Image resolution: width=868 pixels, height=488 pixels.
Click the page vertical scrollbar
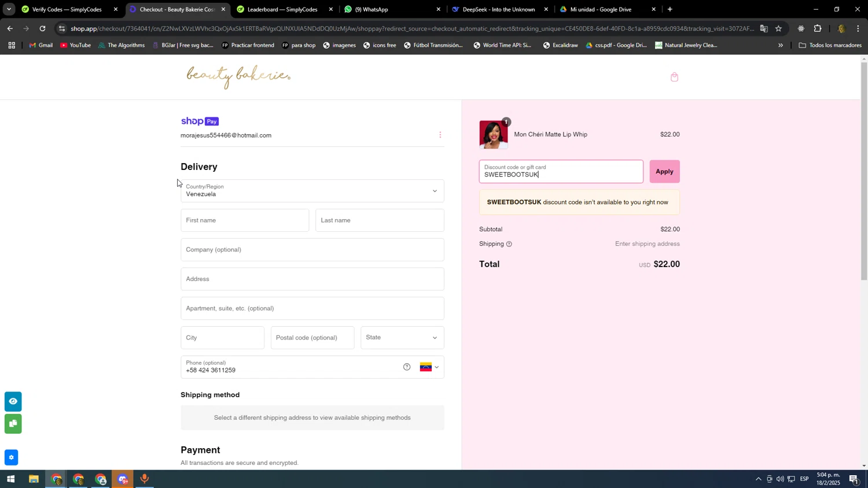coord(864,171)
